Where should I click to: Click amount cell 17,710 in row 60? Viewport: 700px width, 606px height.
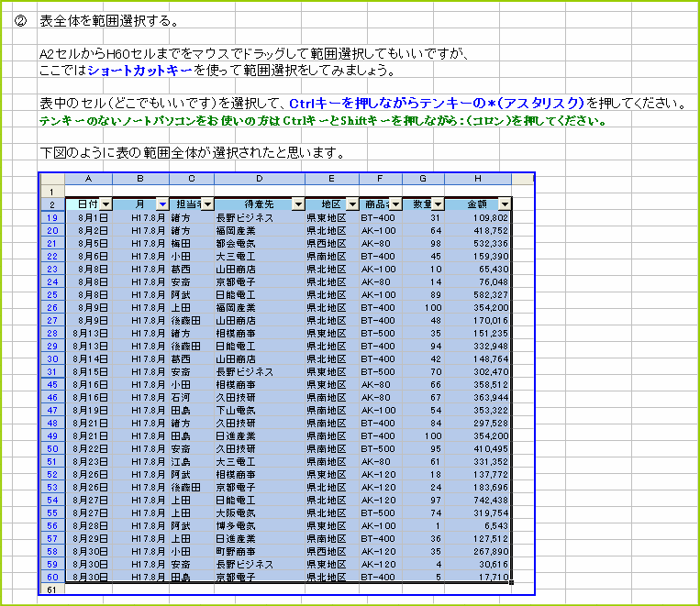click(x=478, y=577)
